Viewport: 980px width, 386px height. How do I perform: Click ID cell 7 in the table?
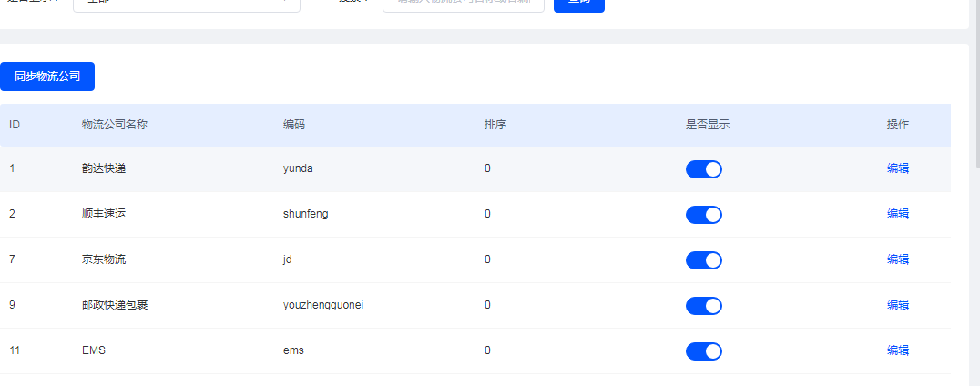[x=13, y=259]
